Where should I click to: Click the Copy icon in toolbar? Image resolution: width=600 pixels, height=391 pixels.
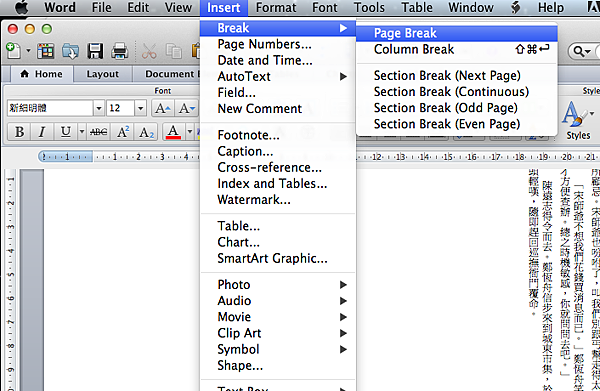pos(173,51)
